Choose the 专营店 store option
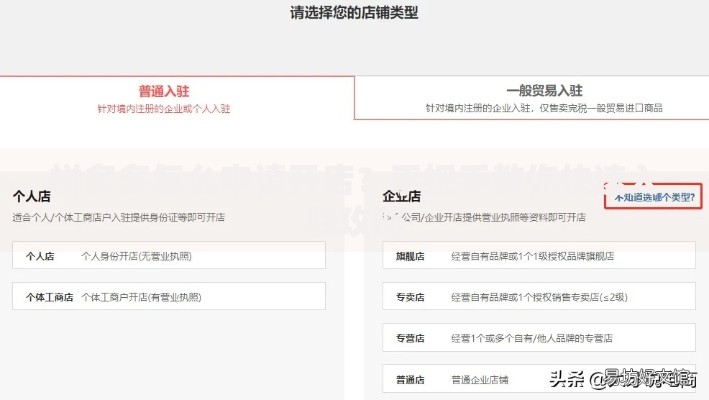The image size is (709, 400). click(539, 337)
